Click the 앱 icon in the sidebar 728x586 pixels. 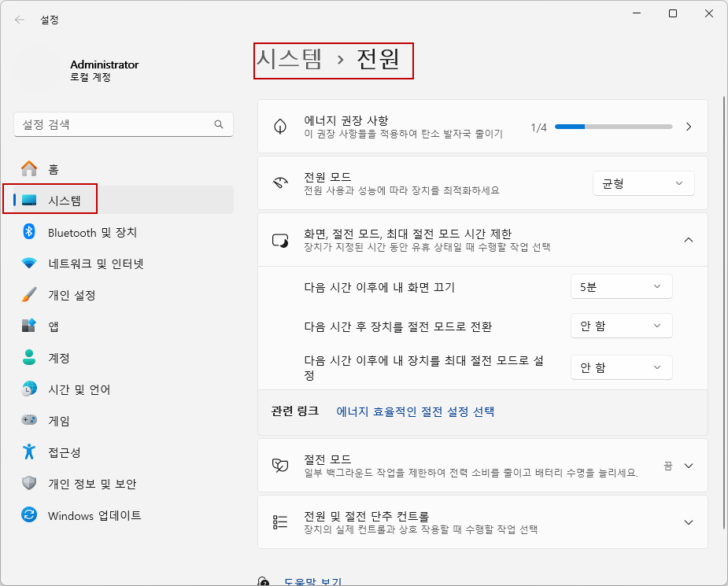[x=29, y=326]
